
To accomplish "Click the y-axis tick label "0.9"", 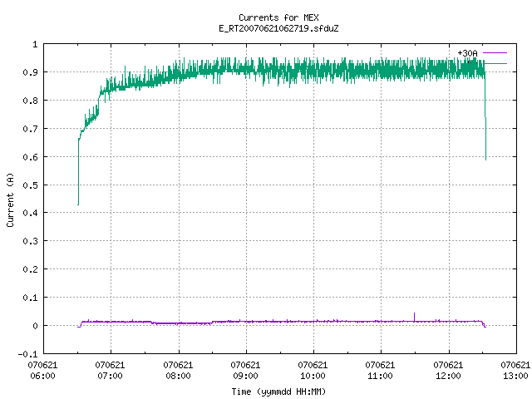I will [x=30, y=72].
